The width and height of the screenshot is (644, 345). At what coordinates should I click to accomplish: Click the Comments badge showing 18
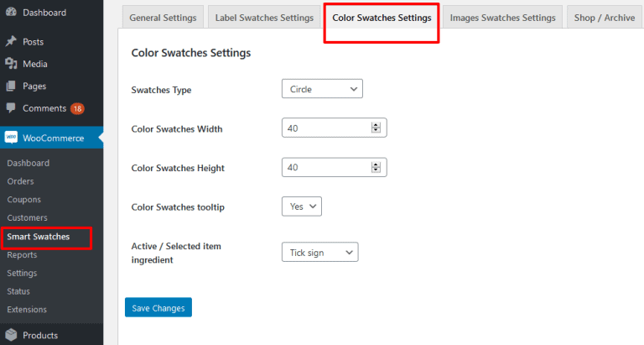pyautogui.click(x=77, y=108)
